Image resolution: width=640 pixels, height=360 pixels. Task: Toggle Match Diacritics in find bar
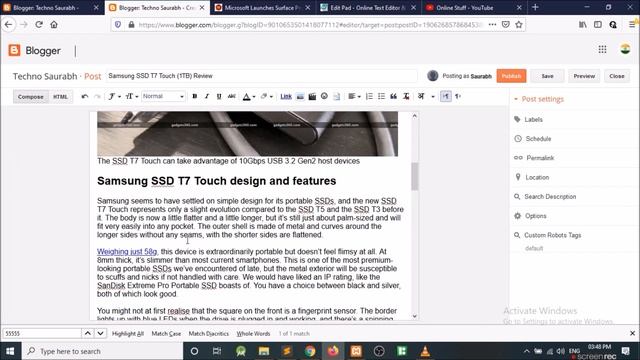click(209, 333)
